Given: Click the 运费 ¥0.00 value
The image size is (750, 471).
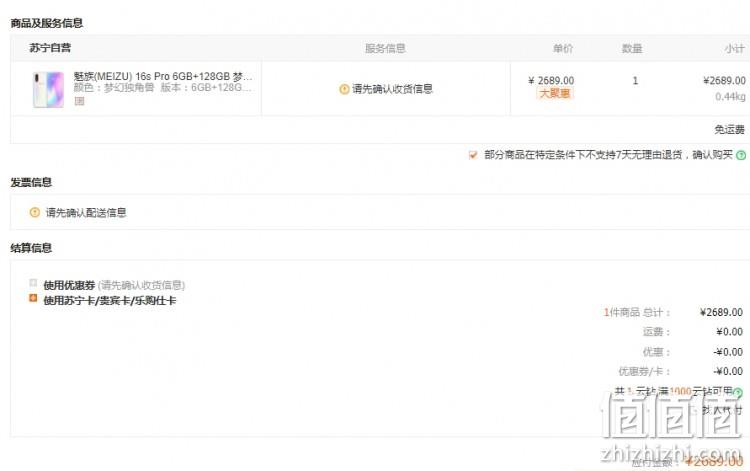Looking at the screenshot, I should (x=729, y=332).
